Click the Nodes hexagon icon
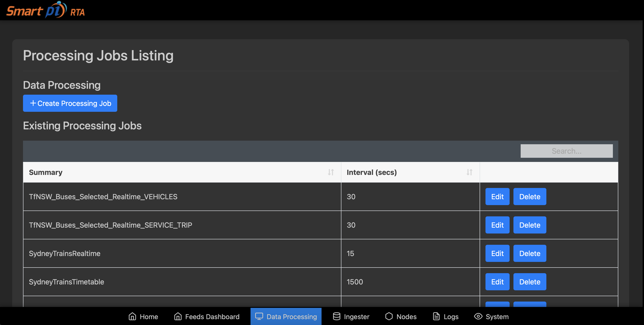644x325 pixels. tap(389, 316)
